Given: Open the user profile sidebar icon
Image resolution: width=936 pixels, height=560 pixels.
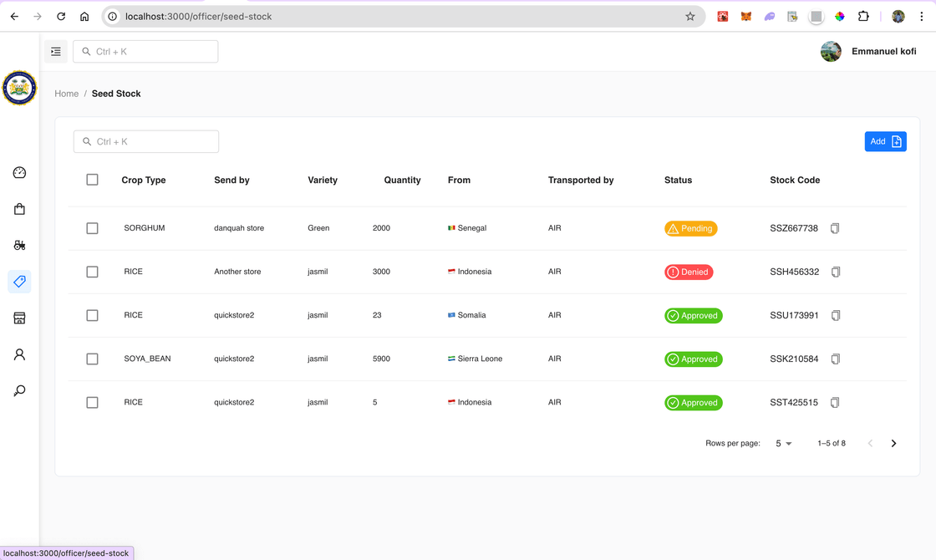Looking at the screenshot, I should (19, 354).
